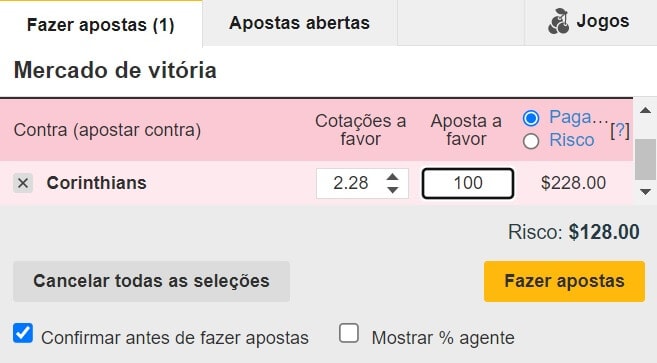Focus the stake field showing 100
657x363 pixels.
468,183
